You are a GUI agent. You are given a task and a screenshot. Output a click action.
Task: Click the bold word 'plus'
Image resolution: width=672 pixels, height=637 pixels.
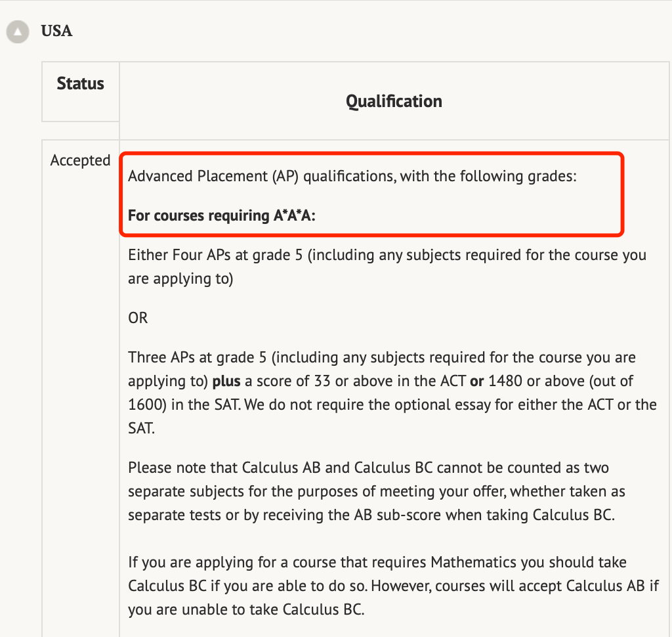pyautogui.click(x=226, y=381)
